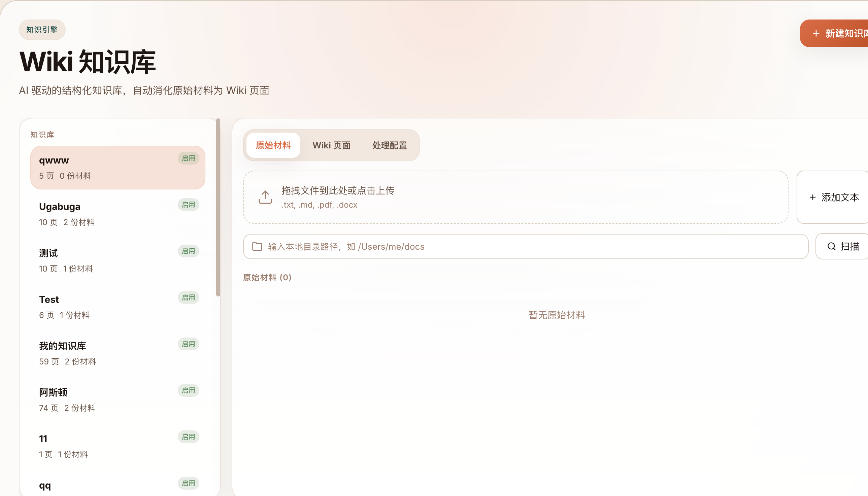Click the magnifier icon on the 扫描 button
The width and height of the screenshot is (868, 496).
point(832,246)
